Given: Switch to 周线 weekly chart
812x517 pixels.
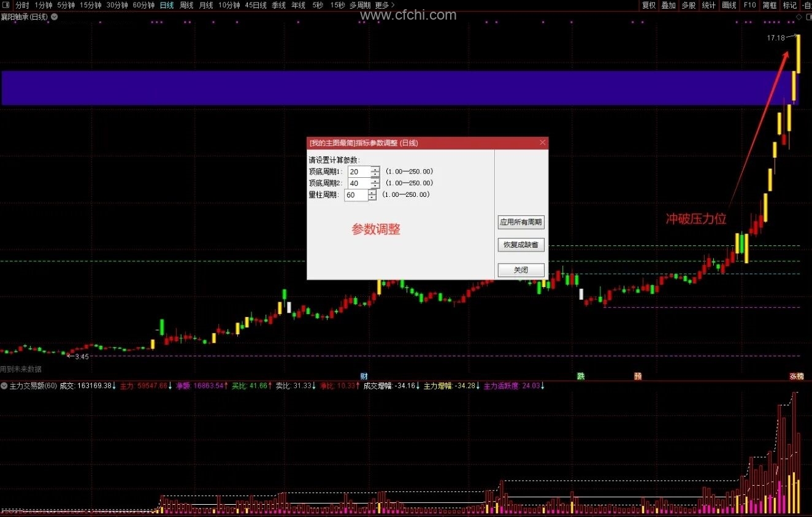Looking at the screenshot, I should point(186,5).
